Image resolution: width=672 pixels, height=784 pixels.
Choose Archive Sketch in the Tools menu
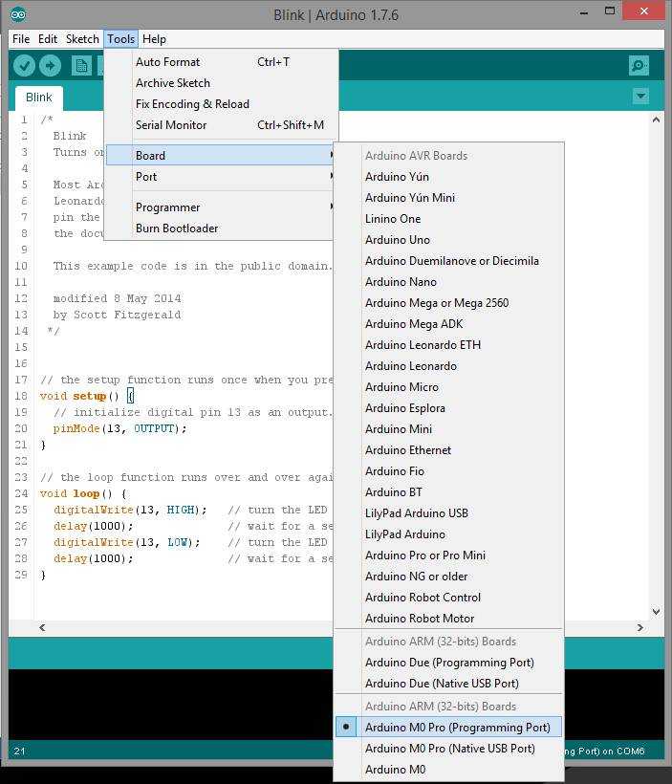[x=172, y=83]
